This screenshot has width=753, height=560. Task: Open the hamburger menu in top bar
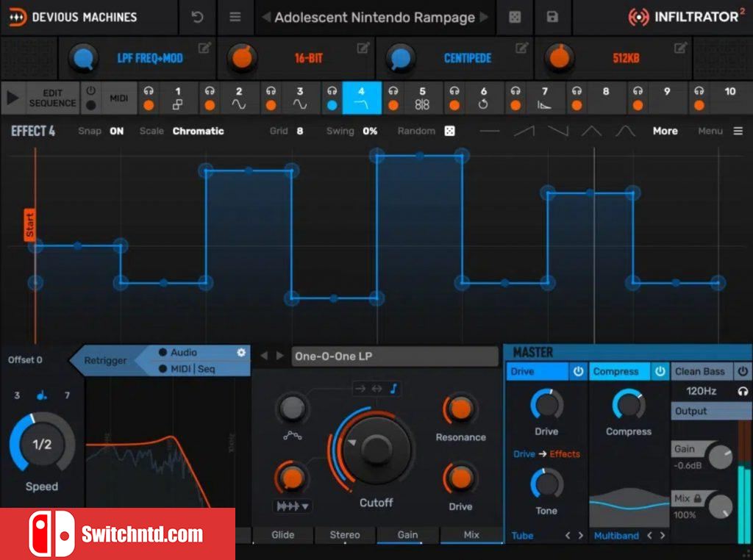point(235,18)
